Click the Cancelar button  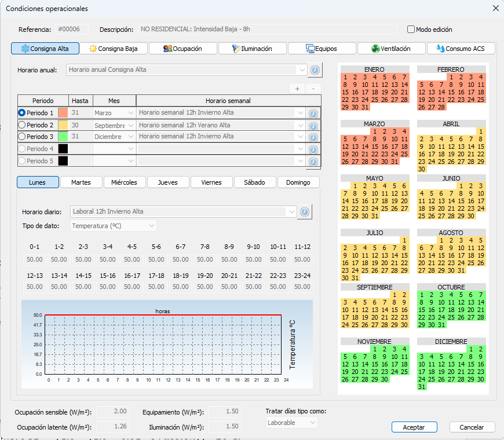[x=472, y=427]
